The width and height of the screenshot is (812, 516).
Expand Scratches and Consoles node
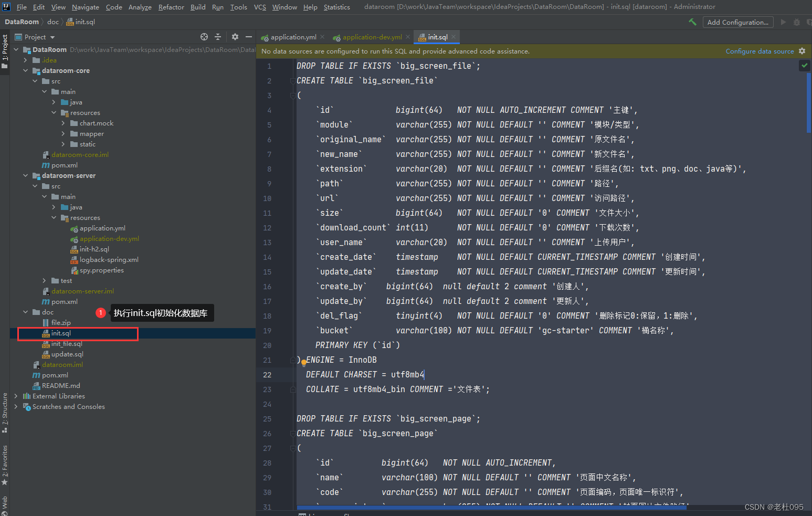[16, 406]
